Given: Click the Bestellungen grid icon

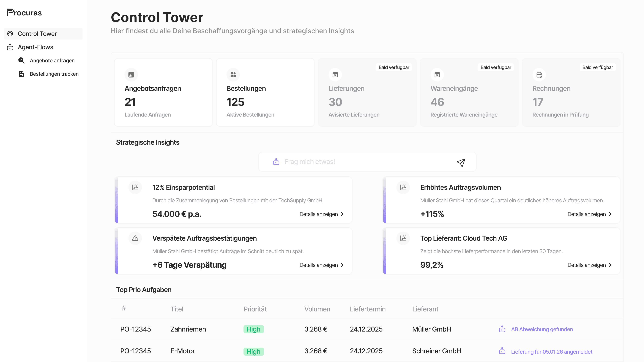Looking at the screenshot, I should pos(233,75).
